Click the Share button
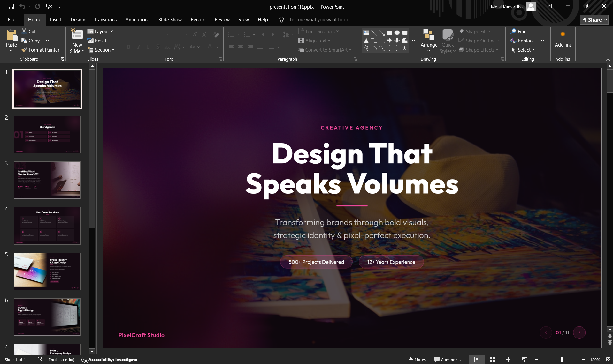 tap(594, 19)
